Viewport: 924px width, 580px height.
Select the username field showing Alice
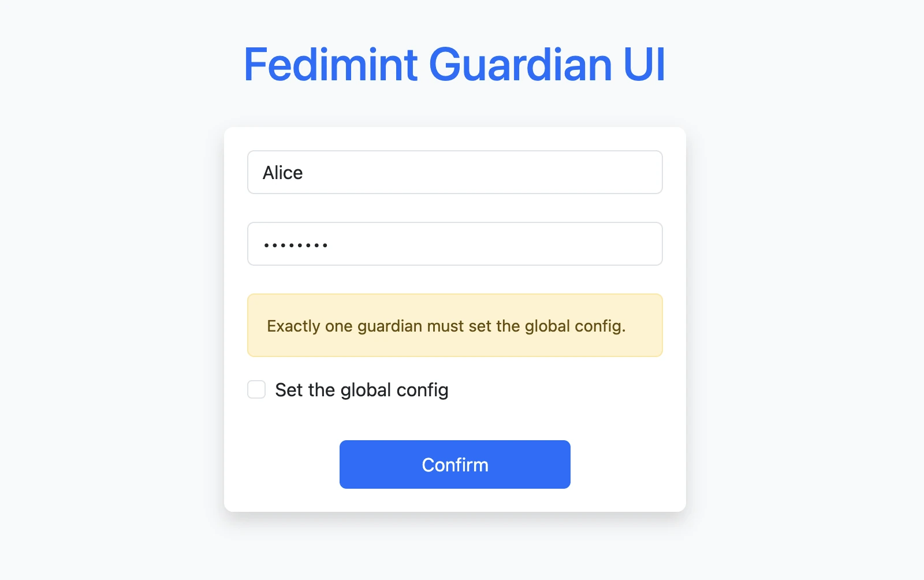(454, 172)
